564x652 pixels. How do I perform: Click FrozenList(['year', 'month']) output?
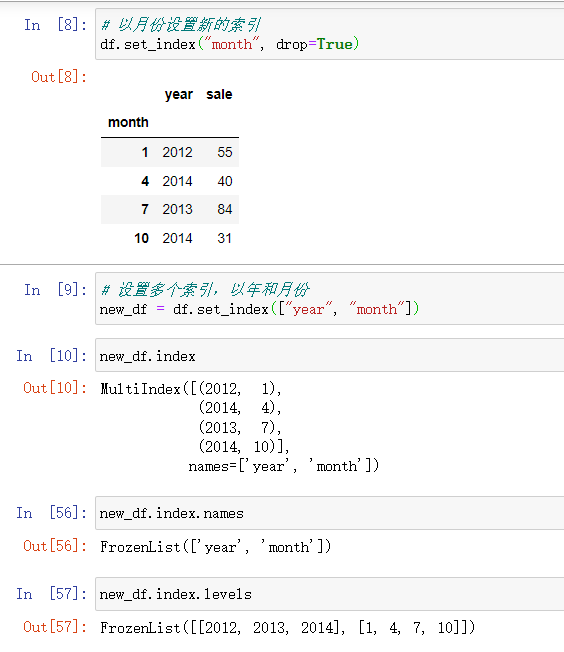tap(215, 546)
